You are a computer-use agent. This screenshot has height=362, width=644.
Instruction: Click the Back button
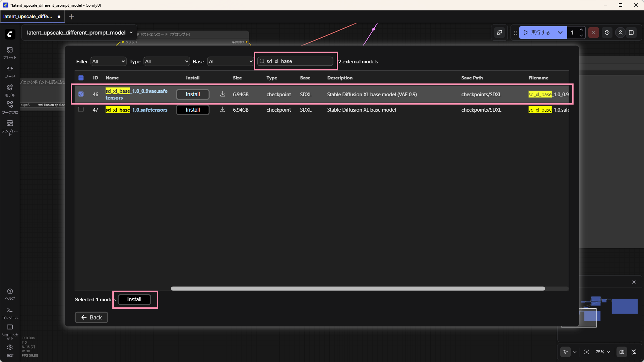91,317
